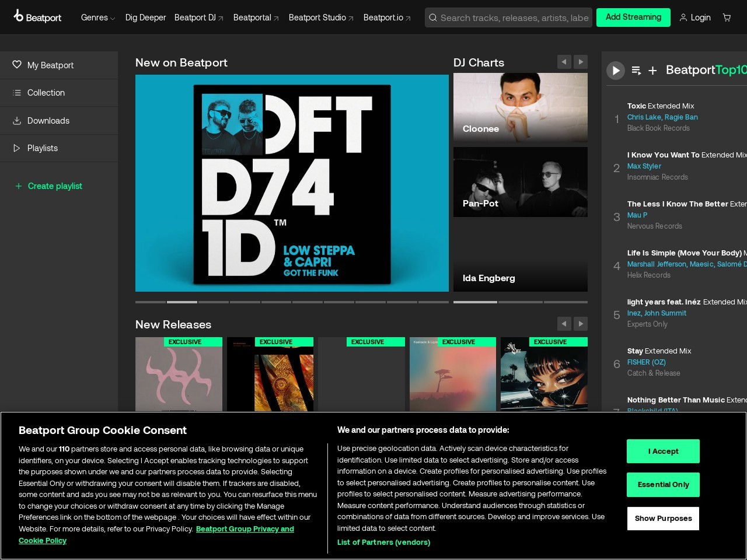The height and width of the screenshot is (560, 747).
Task: Open artist Ragie Ban
Action: tap(681, 117)
